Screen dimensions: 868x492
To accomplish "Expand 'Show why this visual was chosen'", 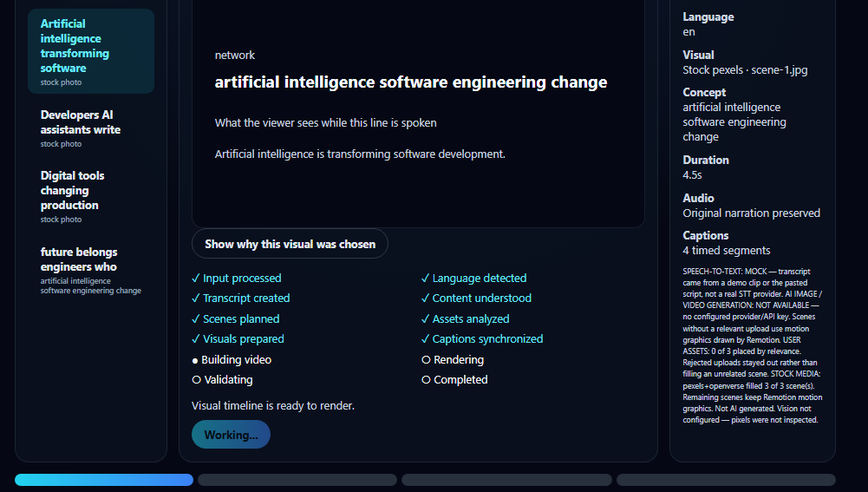I will pyautogui.click(x=290, y=244).
